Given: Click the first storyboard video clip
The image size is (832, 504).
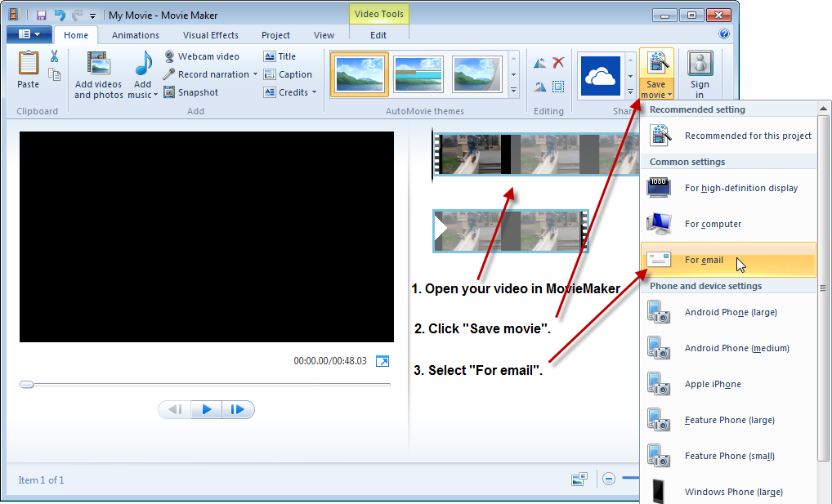Looking at the screenshot, I should coord(536,154).
